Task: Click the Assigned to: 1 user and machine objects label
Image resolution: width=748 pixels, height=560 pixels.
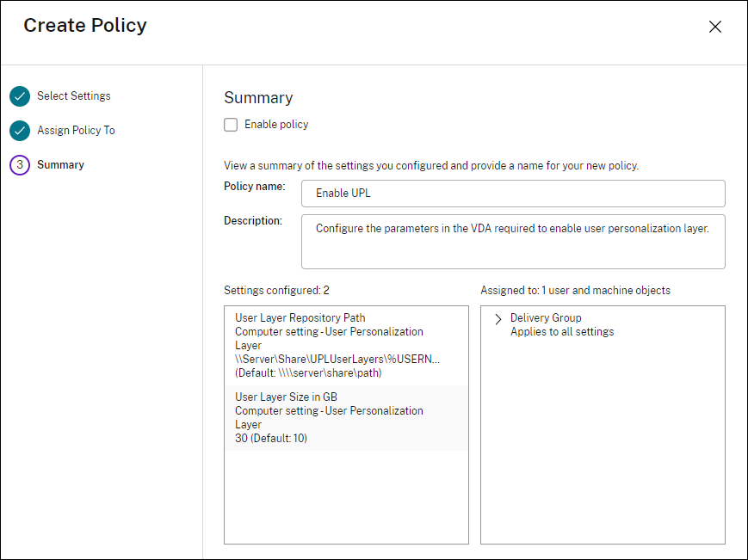Action: 575,290
